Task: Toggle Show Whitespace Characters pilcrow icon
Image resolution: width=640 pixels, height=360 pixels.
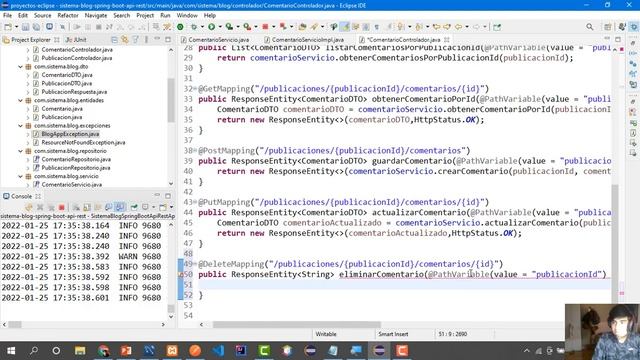Action: 376,27
